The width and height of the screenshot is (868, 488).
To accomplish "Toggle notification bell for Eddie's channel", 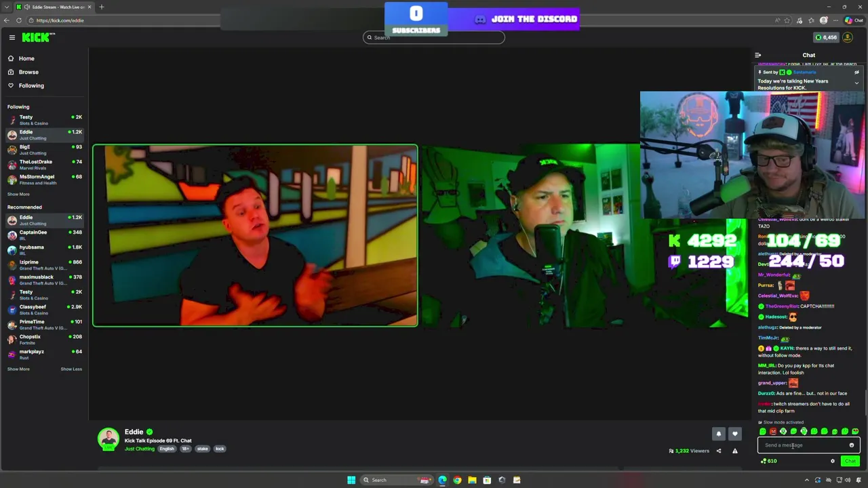I will coord(719,434).
